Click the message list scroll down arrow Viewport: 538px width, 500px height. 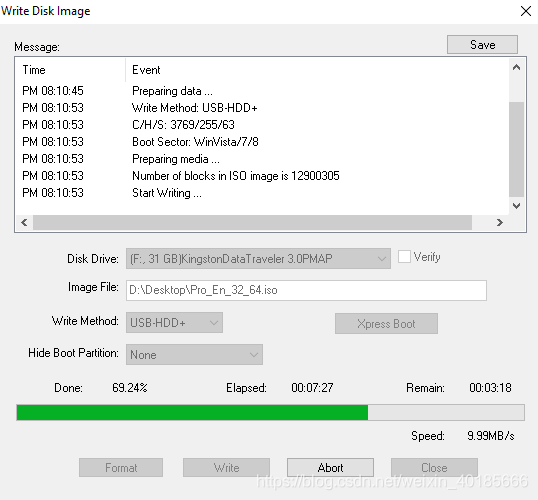[516, 206]
